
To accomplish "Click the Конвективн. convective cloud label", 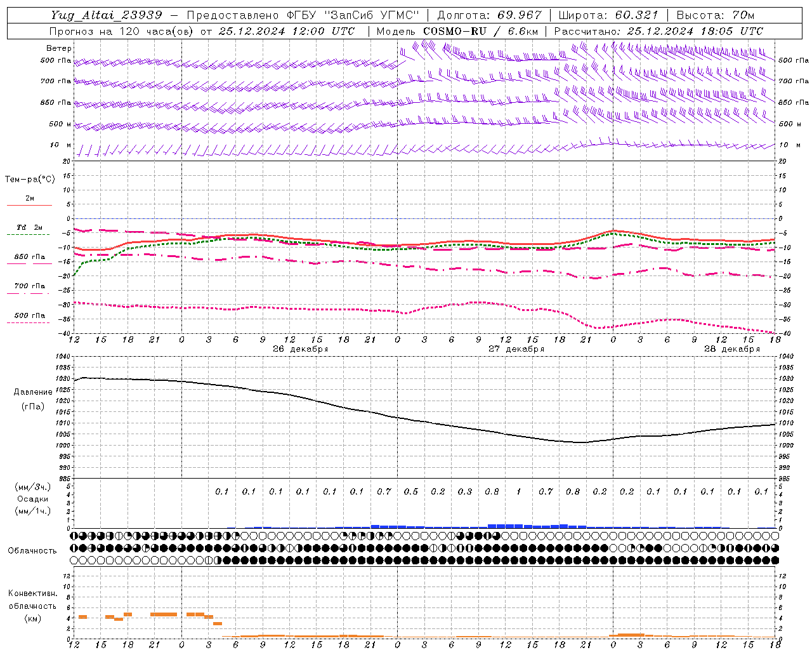I will [32, 594].
